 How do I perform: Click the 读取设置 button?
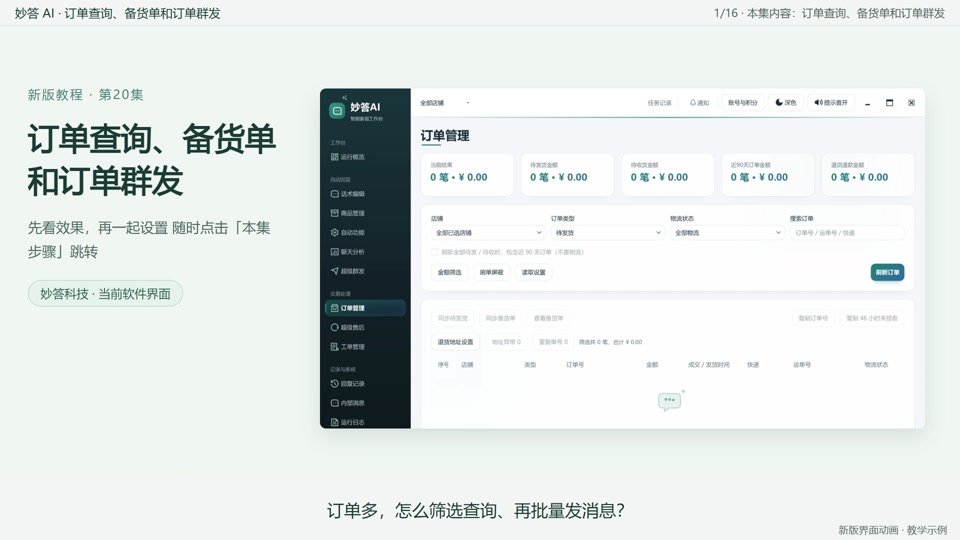(533, 272)
